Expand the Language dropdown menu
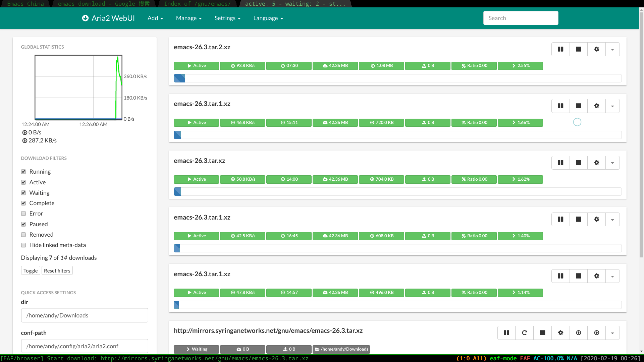The width and height of the screenshot is (644, 362). [x=268, y=18]
